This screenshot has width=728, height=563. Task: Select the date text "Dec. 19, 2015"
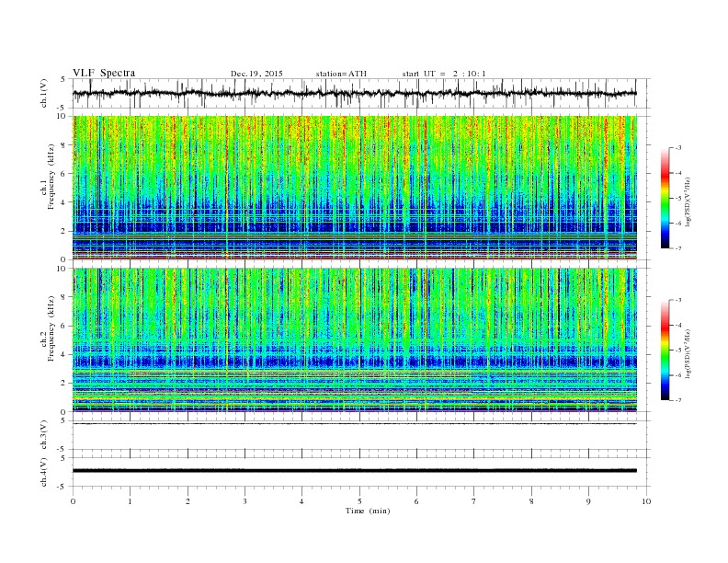pyautogui.click(x=256, y=74)
